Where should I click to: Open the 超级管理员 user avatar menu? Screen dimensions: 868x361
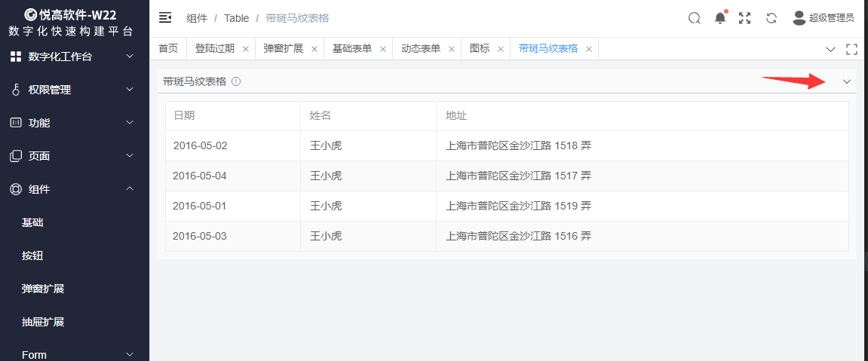coord(823,18)
